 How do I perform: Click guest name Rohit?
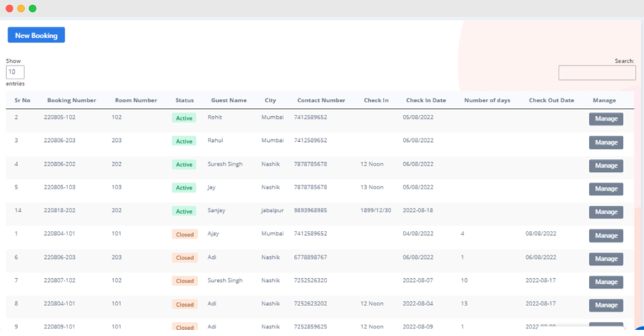(215, 117)
